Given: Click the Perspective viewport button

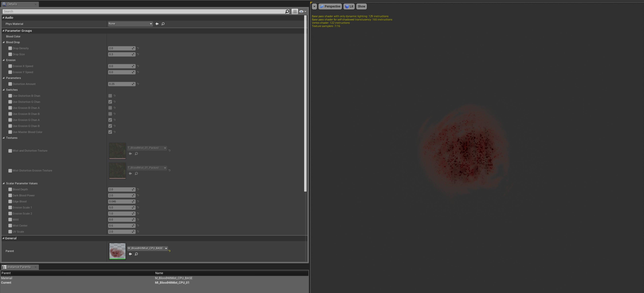Looking at the screenshot, I should pos(330,7).
